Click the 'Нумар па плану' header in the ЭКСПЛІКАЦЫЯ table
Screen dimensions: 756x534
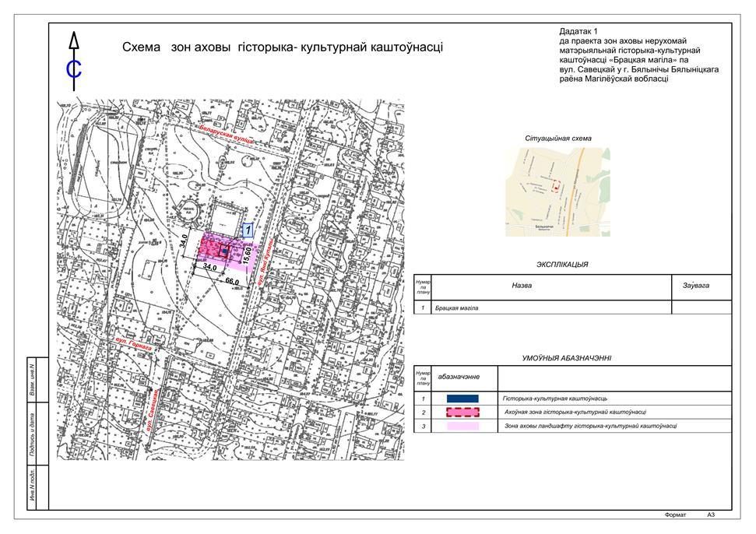pos(424,286)
